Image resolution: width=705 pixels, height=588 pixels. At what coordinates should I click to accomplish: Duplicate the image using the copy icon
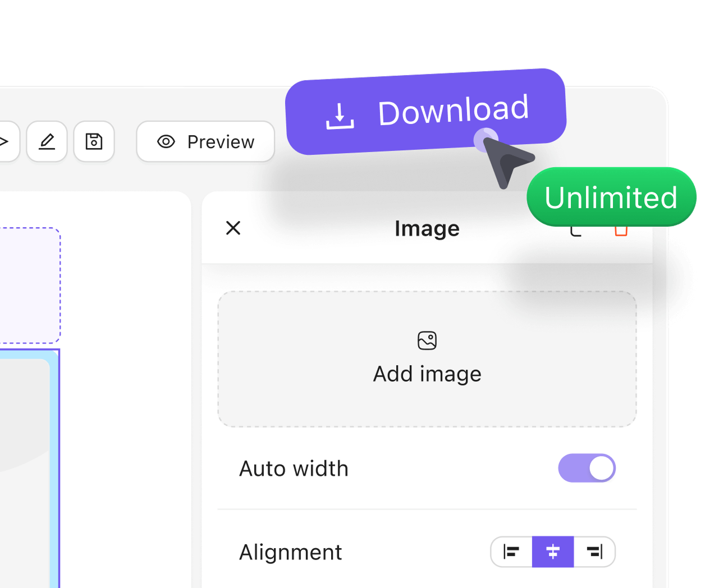tap(575, 228)
